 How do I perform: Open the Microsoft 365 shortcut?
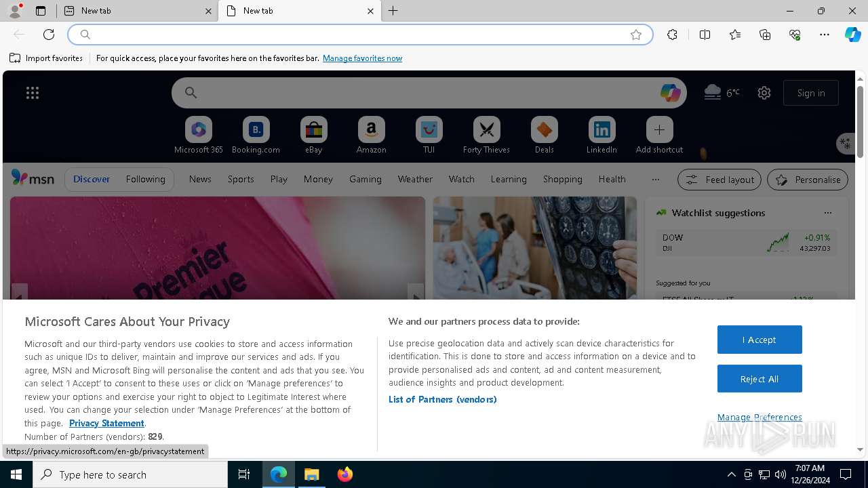click(198, 135)
